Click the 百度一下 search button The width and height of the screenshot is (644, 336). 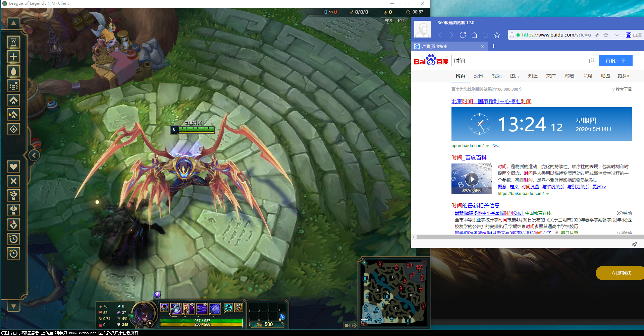click(x=615, y=61)
